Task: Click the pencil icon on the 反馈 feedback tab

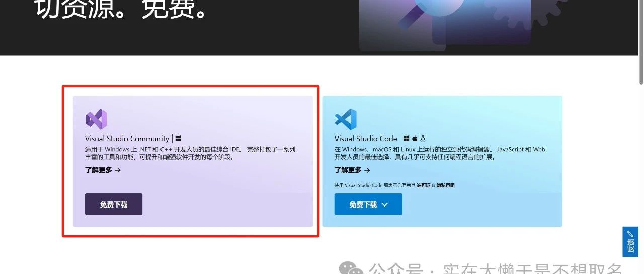Action: [x=630, y=234]
